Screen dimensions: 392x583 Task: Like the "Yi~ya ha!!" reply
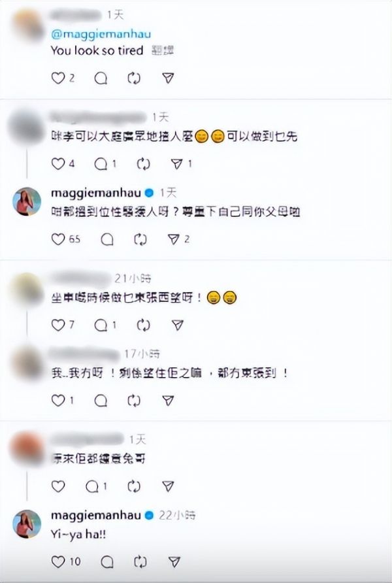pyautogui.click(x=58, y=561)
